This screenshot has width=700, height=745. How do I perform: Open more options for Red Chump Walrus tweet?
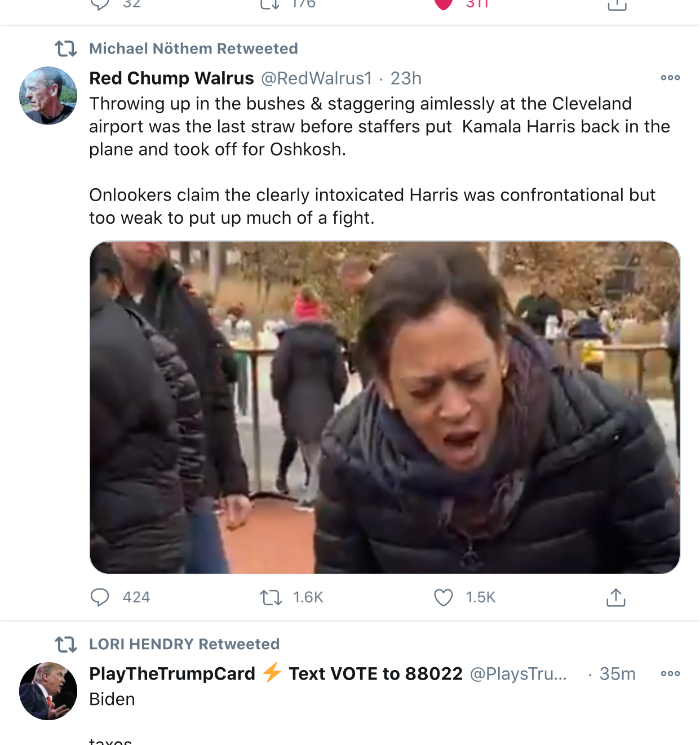(x=670, y=78)
